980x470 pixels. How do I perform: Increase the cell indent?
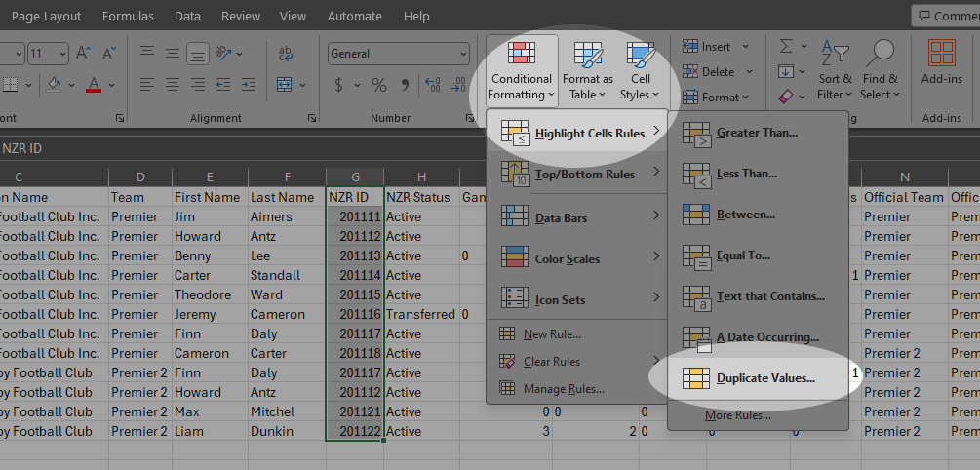click(x=249, y=84)
